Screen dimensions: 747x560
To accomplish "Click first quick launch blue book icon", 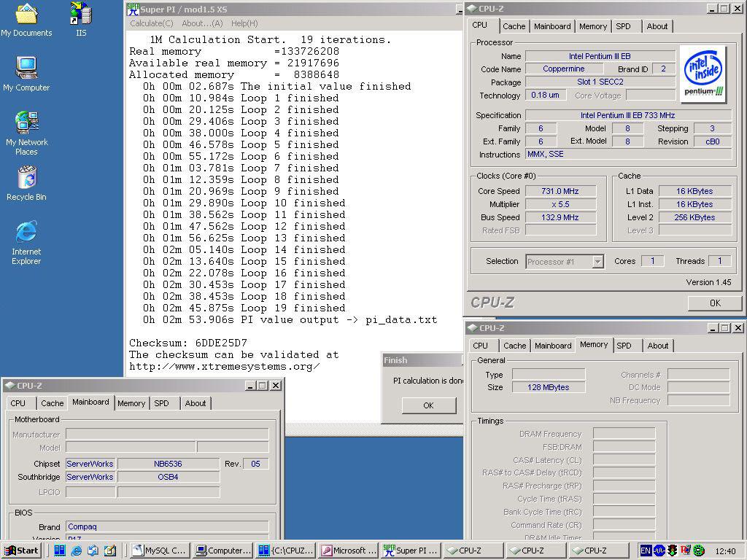I will pyautogui.click(x=60, y=551).
